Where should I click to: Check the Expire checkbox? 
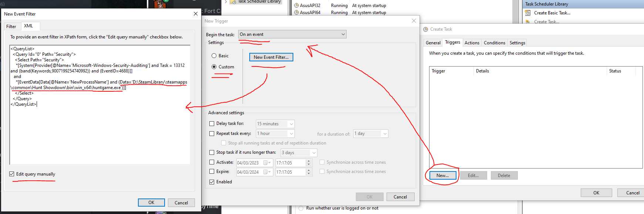[x=212, y=171]
